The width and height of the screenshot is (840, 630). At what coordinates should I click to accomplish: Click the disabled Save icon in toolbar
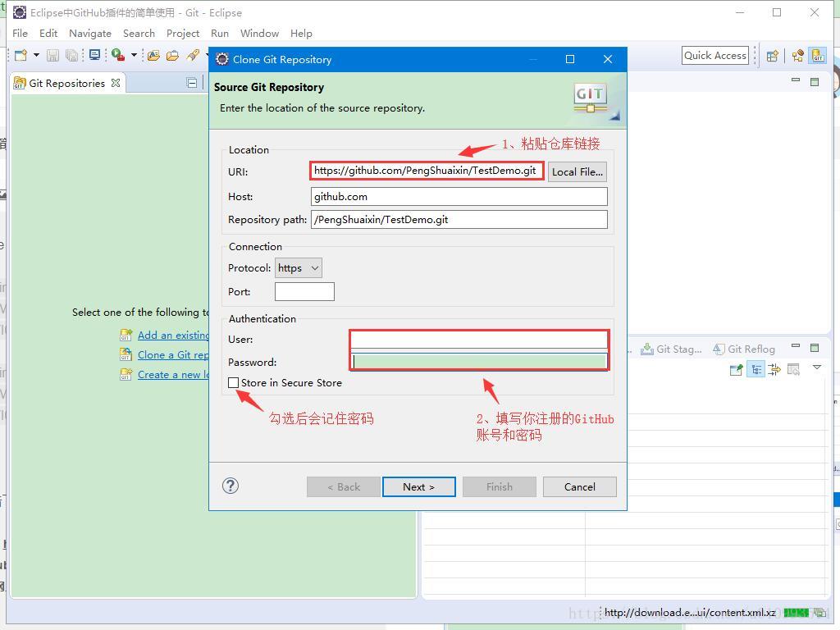coord(52,55)
